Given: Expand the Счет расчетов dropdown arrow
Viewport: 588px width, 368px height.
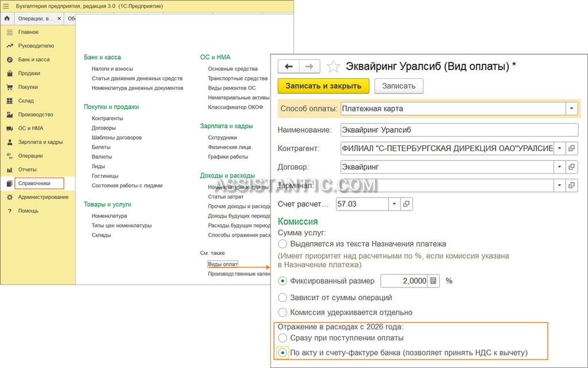Looking at the screenshot, I should [394, 204].
